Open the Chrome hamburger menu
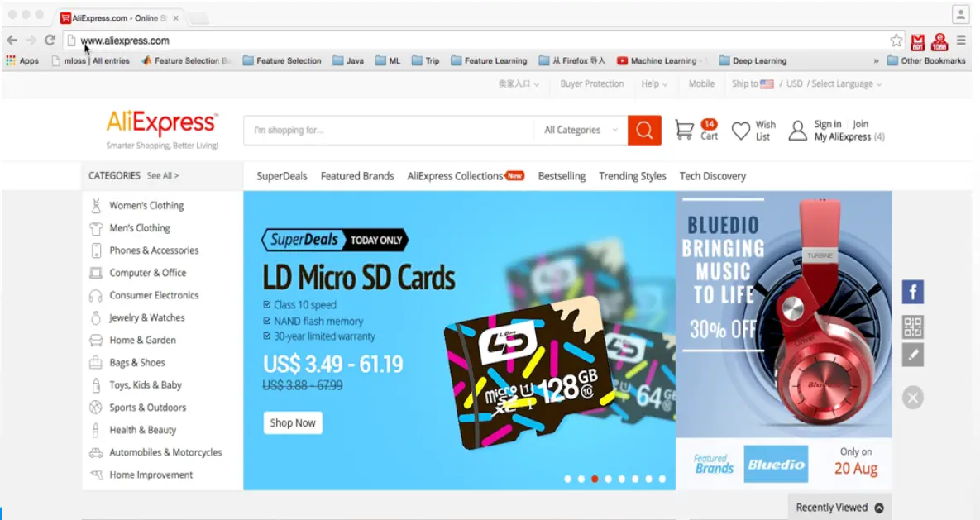 (961, 41)
